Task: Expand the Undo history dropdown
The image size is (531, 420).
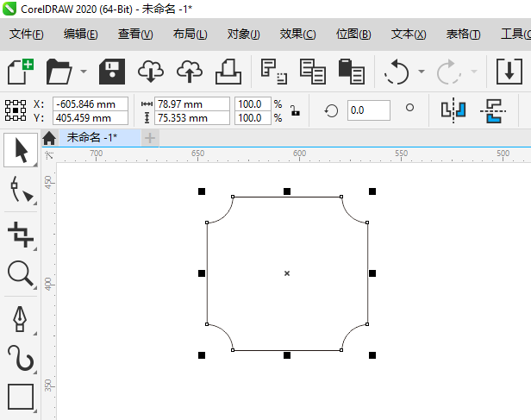Action: pos(422,72)
